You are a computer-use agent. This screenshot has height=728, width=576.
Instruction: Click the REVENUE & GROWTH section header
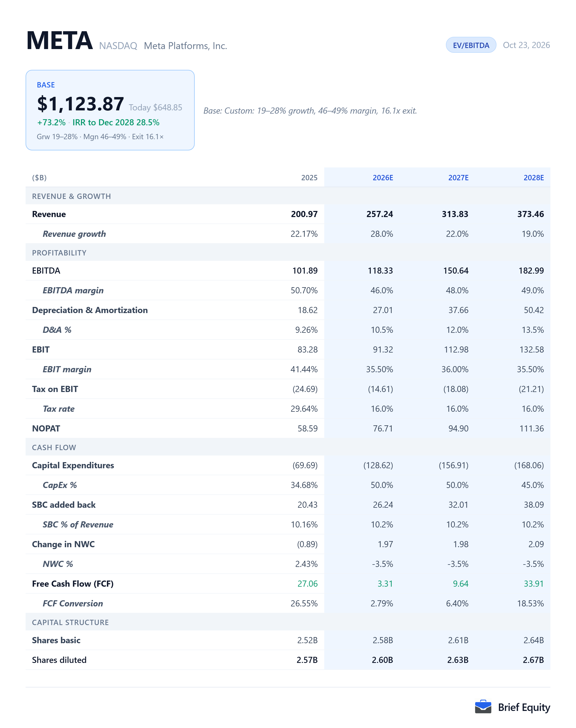pos(71,196)
